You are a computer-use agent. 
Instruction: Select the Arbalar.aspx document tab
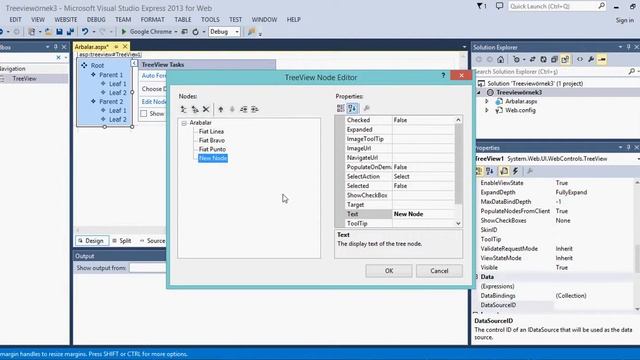pyautogui.click(x=91, y=47)
